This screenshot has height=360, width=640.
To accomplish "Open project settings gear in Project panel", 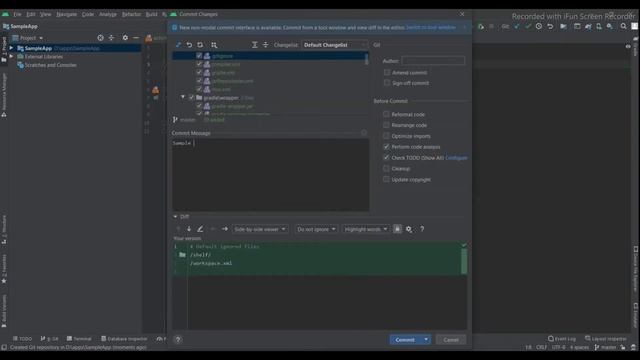I will [x=125, y=38].
